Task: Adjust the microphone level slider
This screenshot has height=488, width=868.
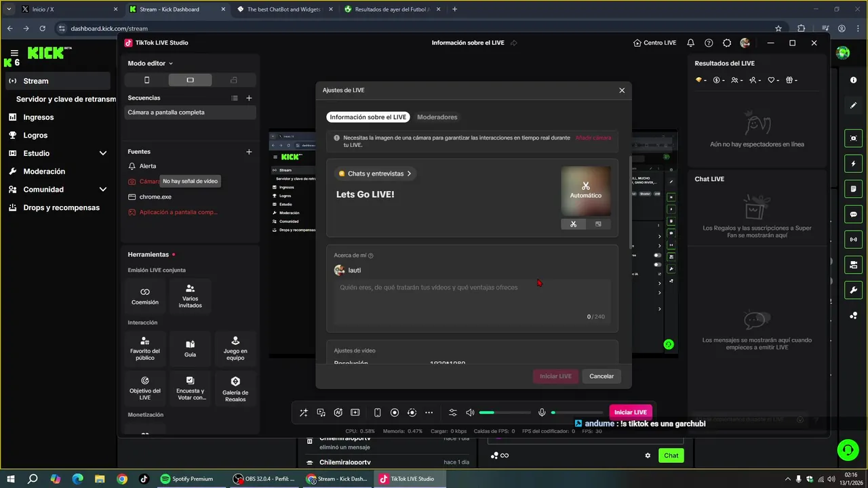Action: [x=576, y=413]
